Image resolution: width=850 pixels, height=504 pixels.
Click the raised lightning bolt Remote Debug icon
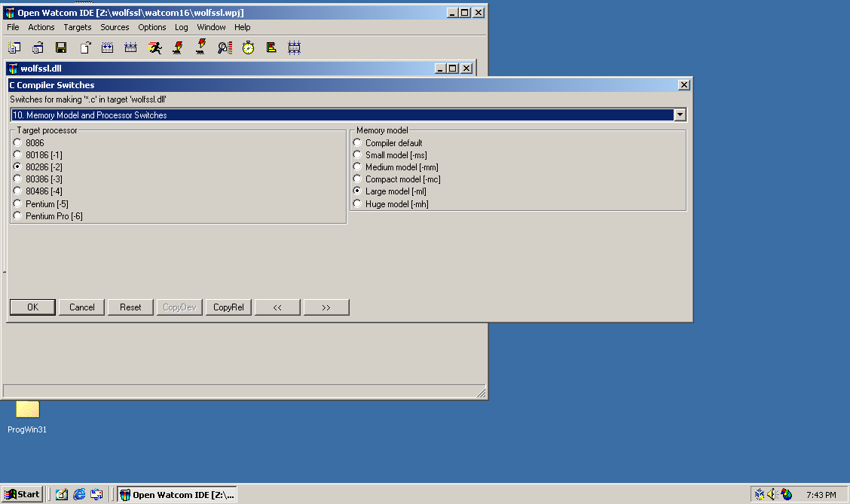[201, 47]
